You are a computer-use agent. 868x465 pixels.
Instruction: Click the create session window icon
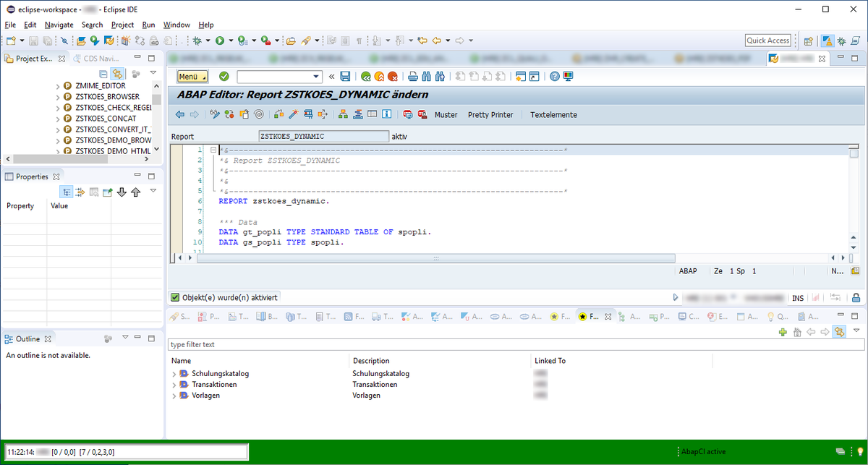tap(519, 77)
